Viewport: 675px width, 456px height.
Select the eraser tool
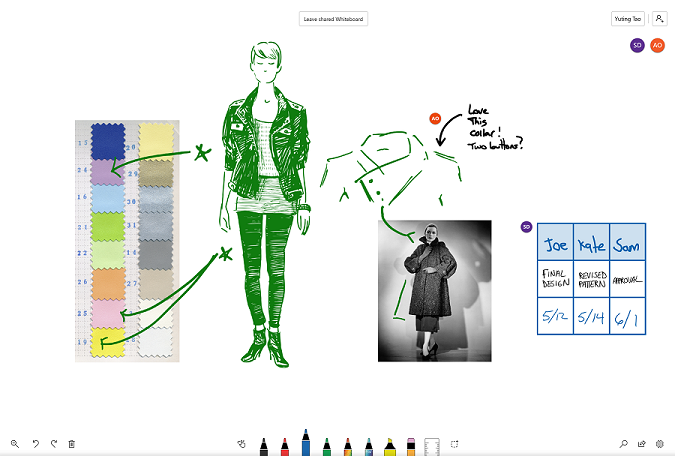[410, 445]
